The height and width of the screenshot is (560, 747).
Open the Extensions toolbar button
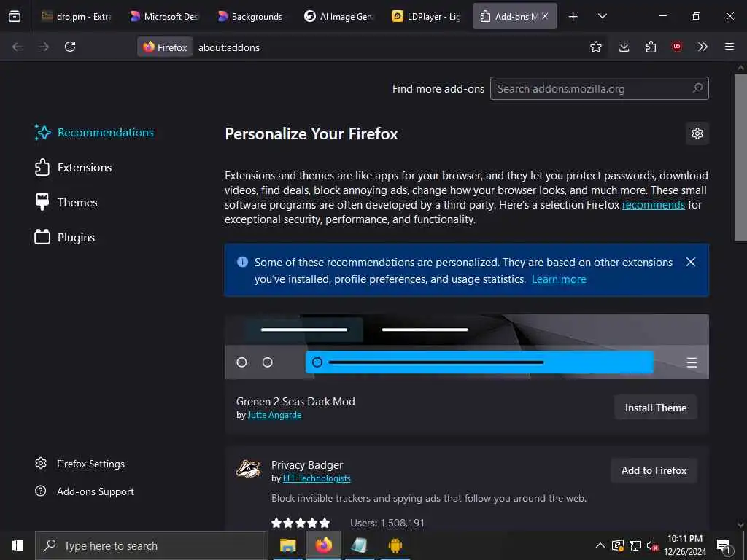(x=651, y=47)
